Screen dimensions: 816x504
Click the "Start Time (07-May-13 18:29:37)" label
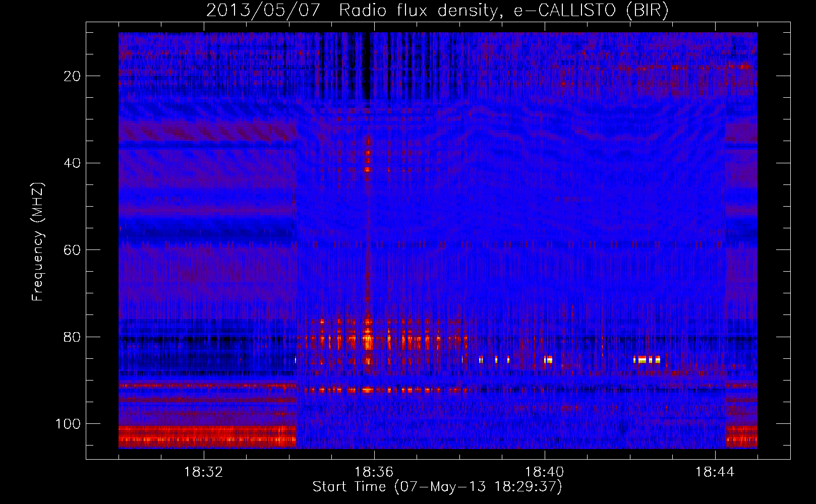[x=437, y=487]
